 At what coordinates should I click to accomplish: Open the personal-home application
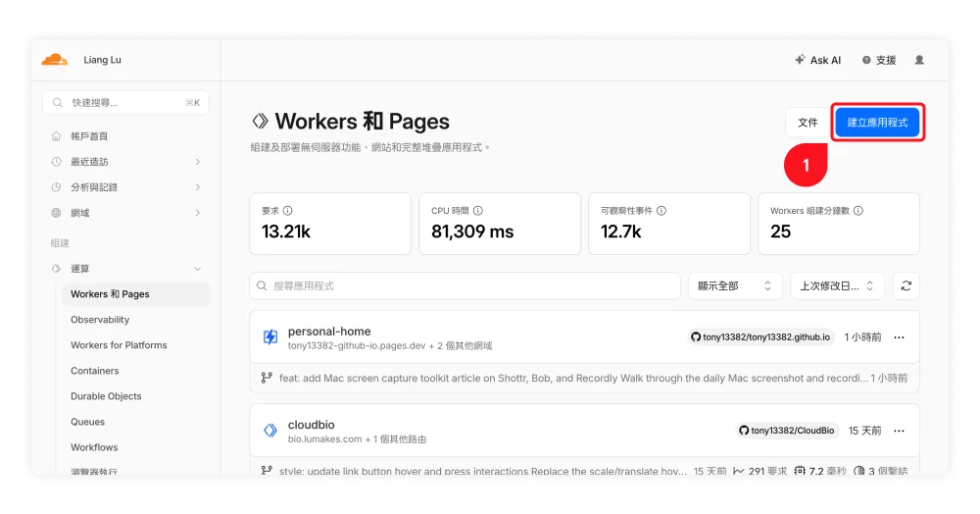coord(329,332)
